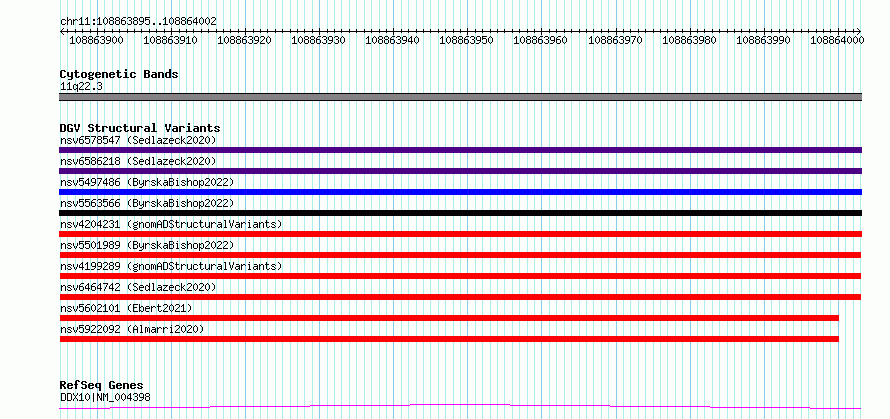Click ruler position 108863990

click(763, 40)
